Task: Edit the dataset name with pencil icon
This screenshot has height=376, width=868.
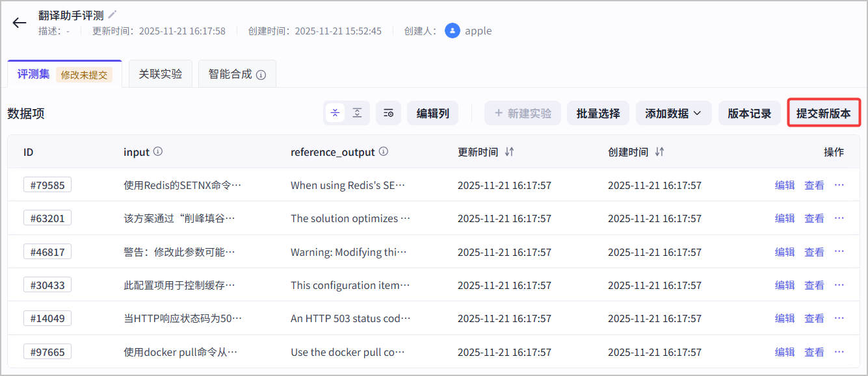Action: 112,14
